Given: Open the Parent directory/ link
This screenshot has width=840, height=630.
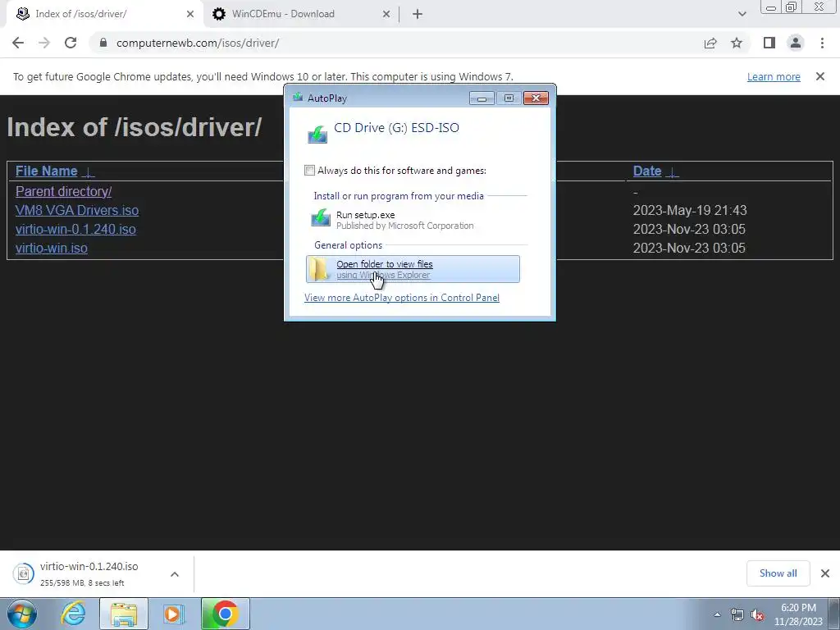Looking at the screenshot, I should 63,191.
